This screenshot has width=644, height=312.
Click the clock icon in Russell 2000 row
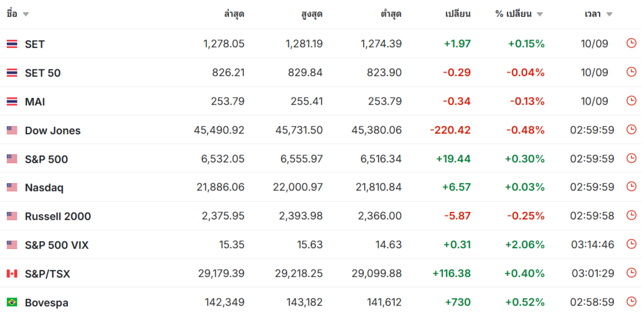631,215
